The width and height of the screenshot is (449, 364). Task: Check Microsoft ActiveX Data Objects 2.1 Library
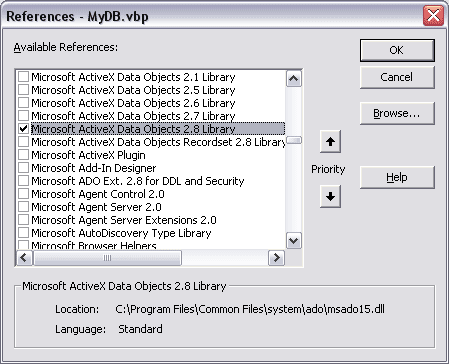23,77
